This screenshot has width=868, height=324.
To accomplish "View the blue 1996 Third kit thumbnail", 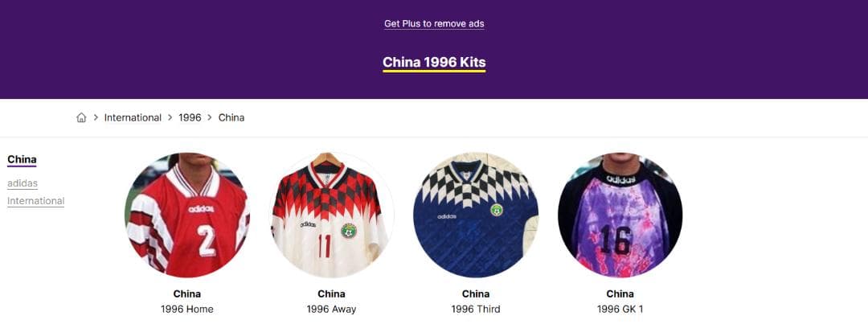I will point(476,215).
